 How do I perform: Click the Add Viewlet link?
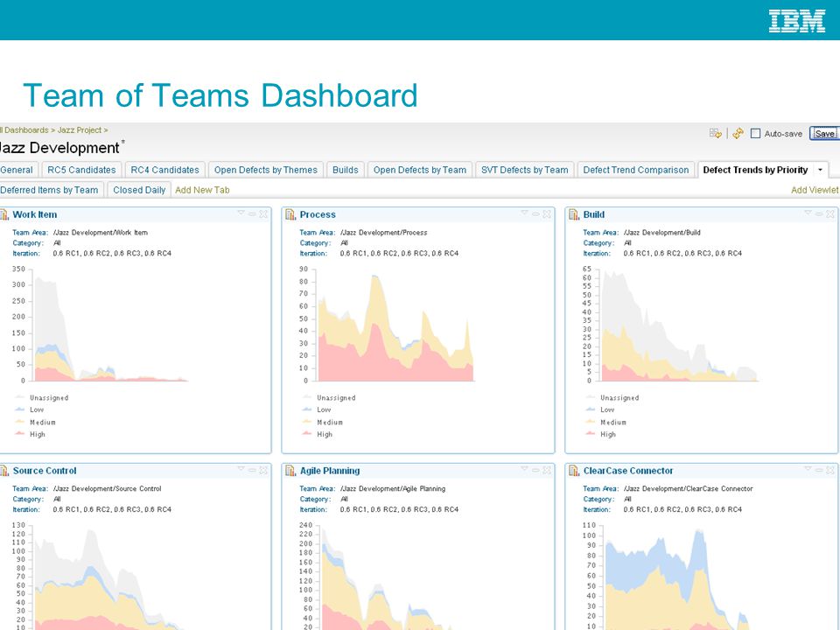click(815, 190)
